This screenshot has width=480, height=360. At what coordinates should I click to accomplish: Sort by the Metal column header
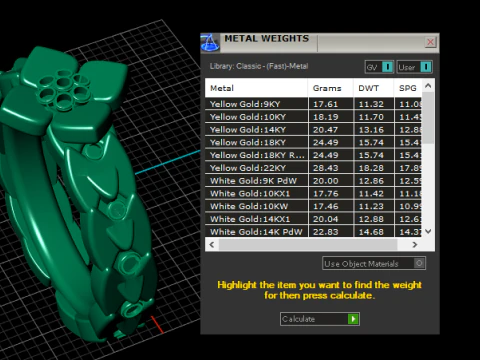(256, 88)
